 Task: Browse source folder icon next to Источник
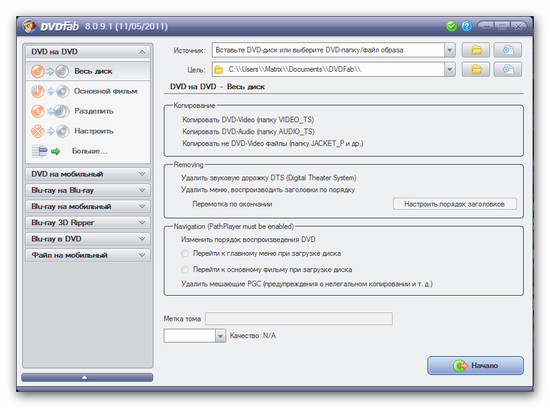476,50
